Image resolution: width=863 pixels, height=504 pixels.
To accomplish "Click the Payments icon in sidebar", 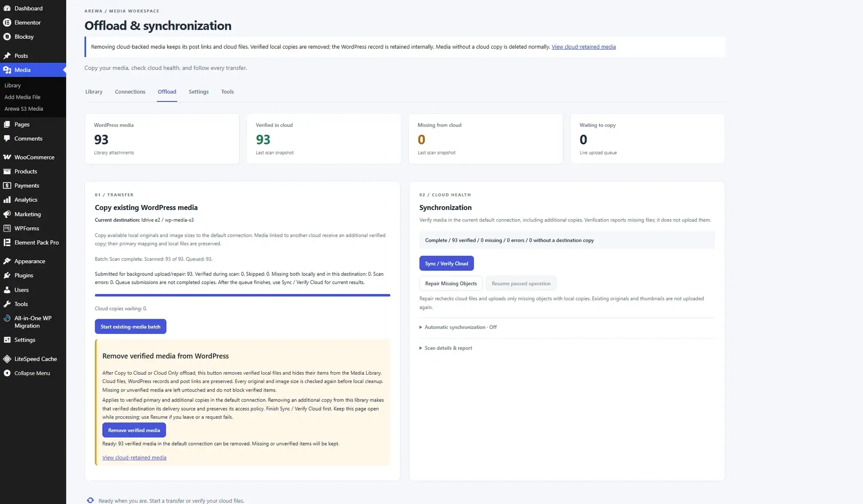I will point(7,186).
